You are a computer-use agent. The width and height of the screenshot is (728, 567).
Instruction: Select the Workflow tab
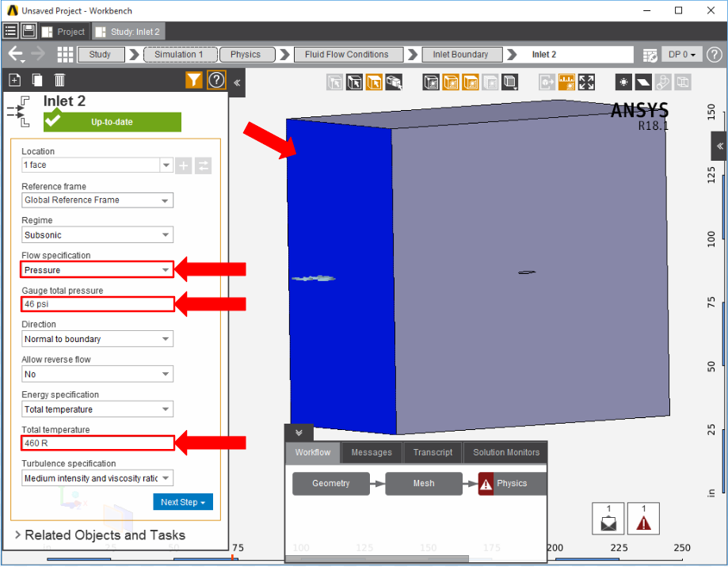312,452
